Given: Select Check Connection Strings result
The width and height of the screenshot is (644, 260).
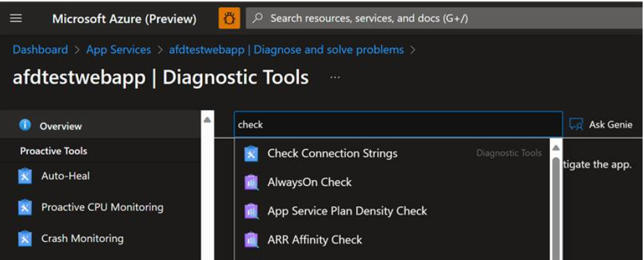Looking at the screenshot, I should pos(393,153).
